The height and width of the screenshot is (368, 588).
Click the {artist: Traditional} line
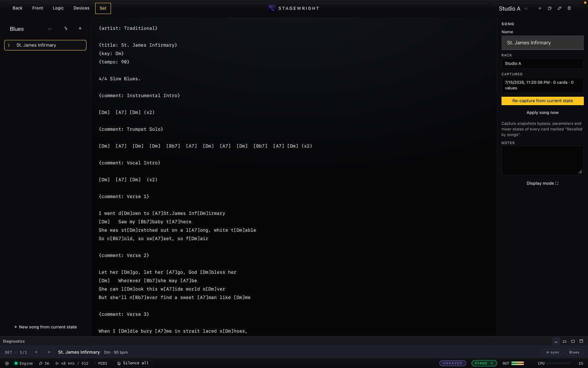[x=128, y=28]
